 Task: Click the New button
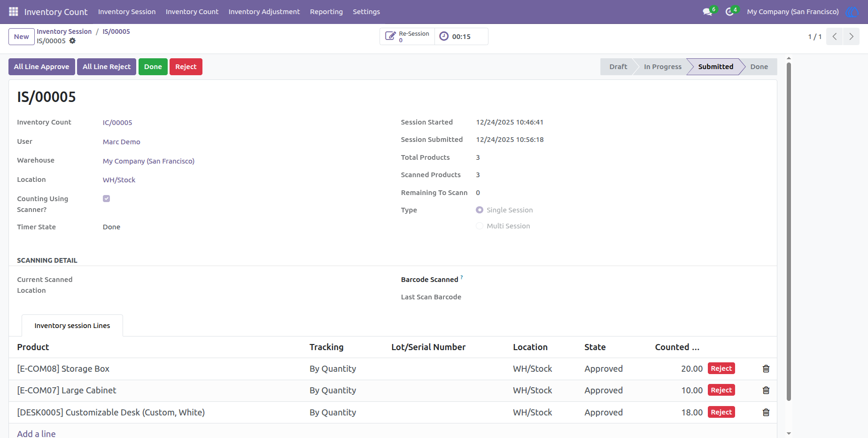tap(22, 37)
